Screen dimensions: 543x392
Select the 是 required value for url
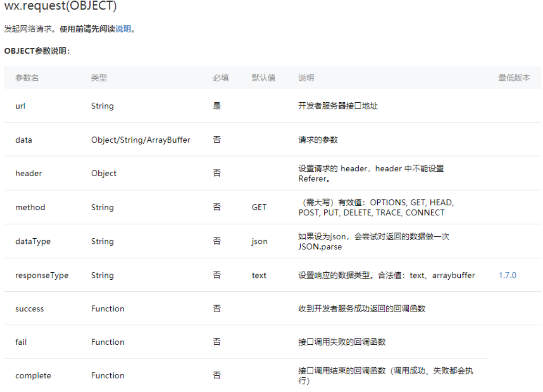[x=217, y=106]
